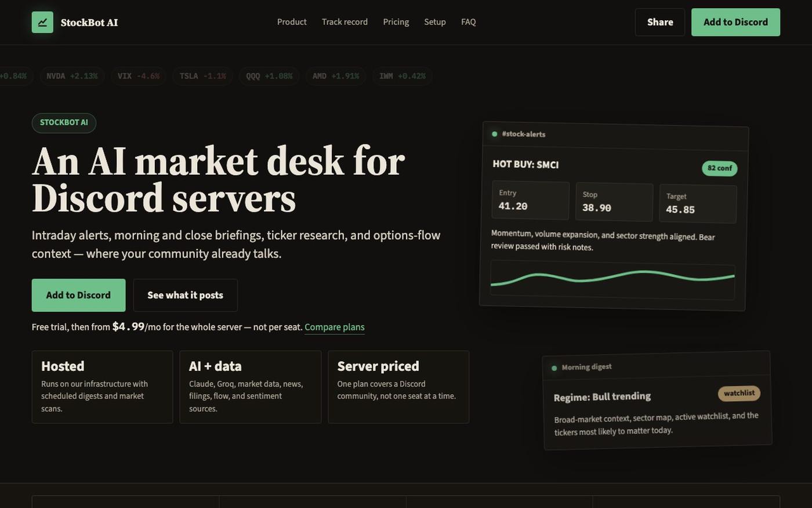This screenshot has width=812, height=508.
Task: Select the VIX -4.6% ticker chip
Action: 139,76
